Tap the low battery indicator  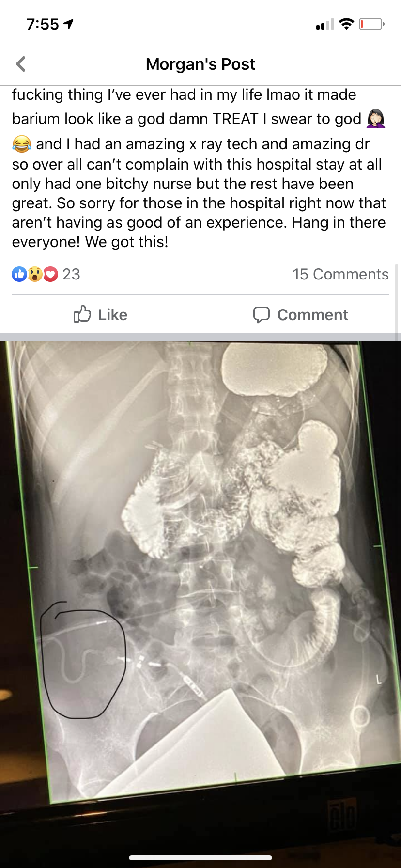click(371, 24)
